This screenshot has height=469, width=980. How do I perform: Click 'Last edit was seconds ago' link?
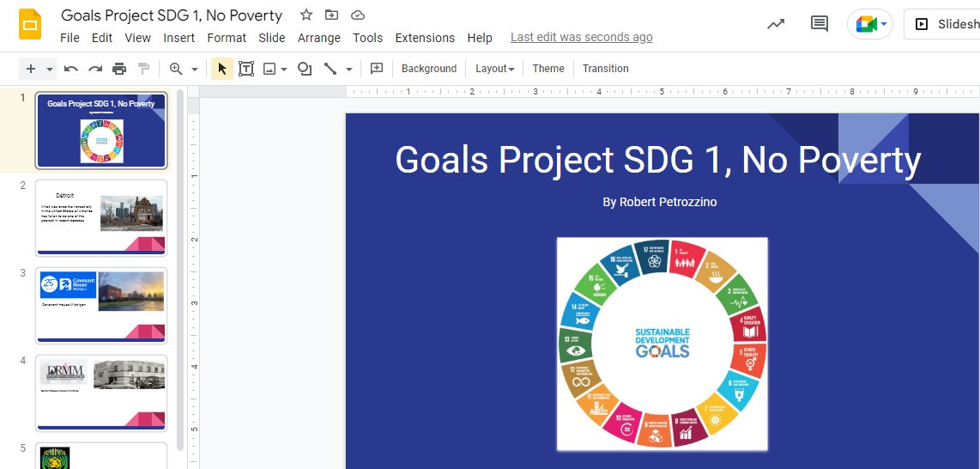581,38
